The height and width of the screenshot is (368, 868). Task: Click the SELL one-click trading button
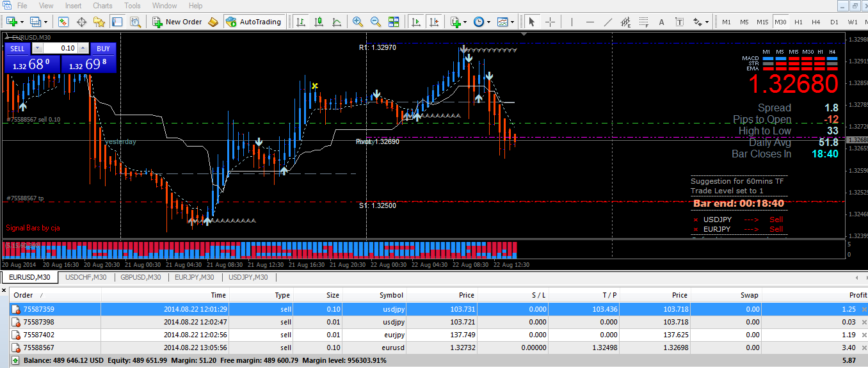pyautogui.click(x=17, y=49)
